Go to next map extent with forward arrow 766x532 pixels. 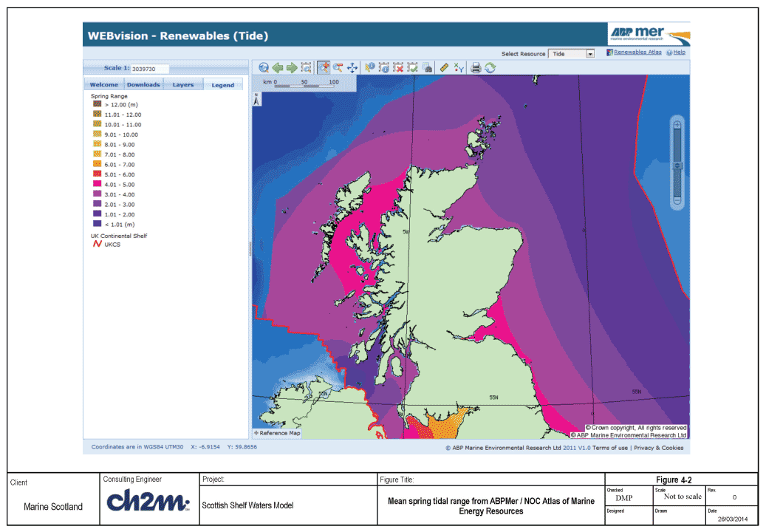[292, 68]
